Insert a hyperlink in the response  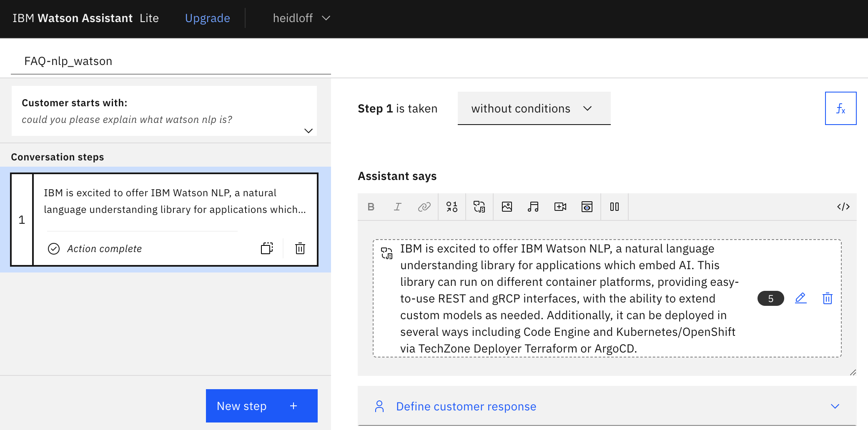[424, 207]
